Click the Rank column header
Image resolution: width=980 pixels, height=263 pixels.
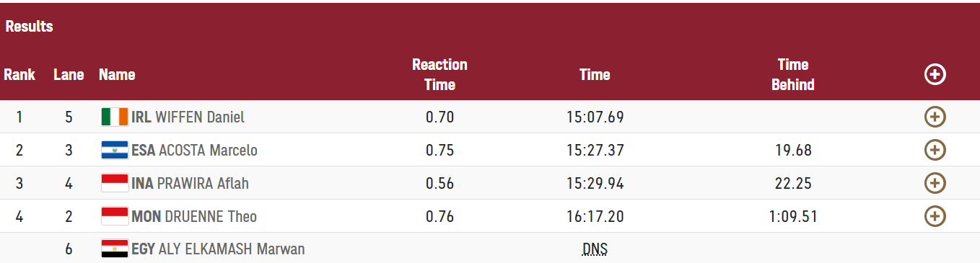click(x=19, y=74)
